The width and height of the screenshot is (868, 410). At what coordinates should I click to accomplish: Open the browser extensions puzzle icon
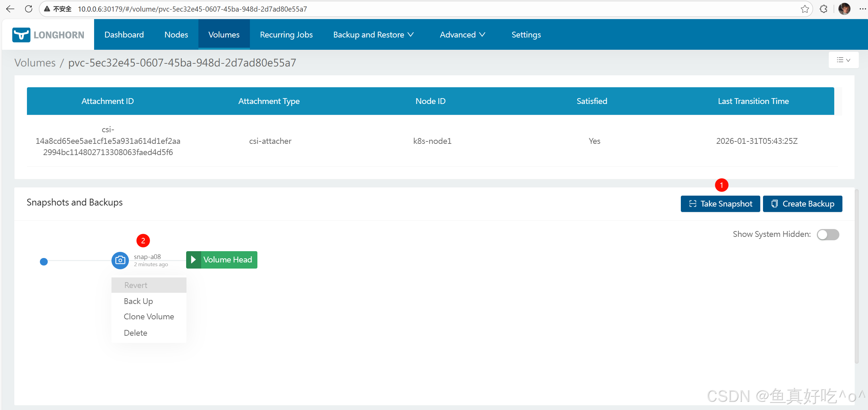click(823, 9)
